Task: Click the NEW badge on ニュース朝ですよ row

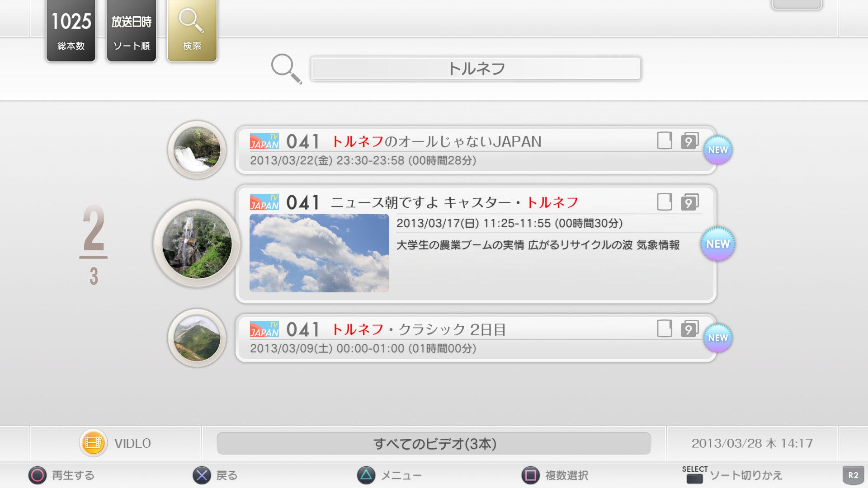Action: [718, 244]
